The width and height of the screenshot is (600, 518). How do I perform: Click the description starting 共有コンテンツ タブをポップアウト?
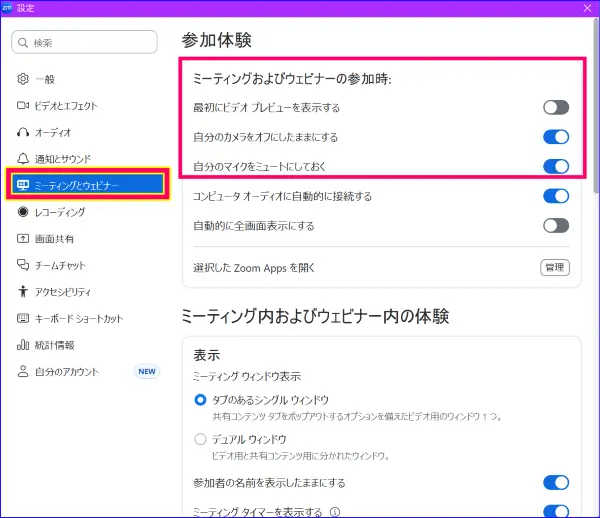(x=357, y=417)
